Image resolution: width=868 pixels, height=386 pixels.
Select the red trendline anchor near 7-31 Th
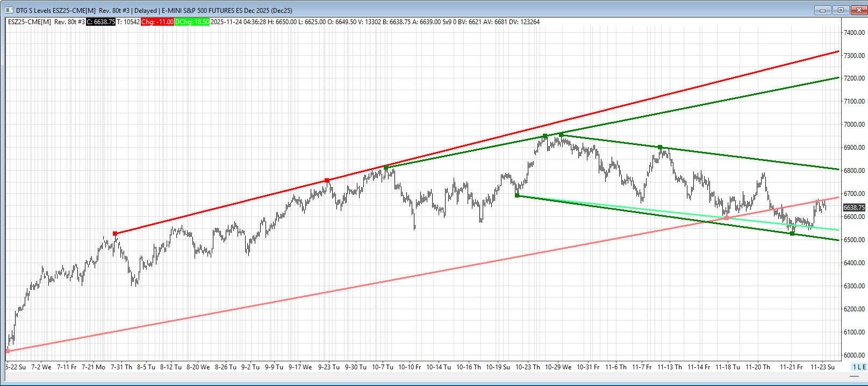(x=115, y=234)
